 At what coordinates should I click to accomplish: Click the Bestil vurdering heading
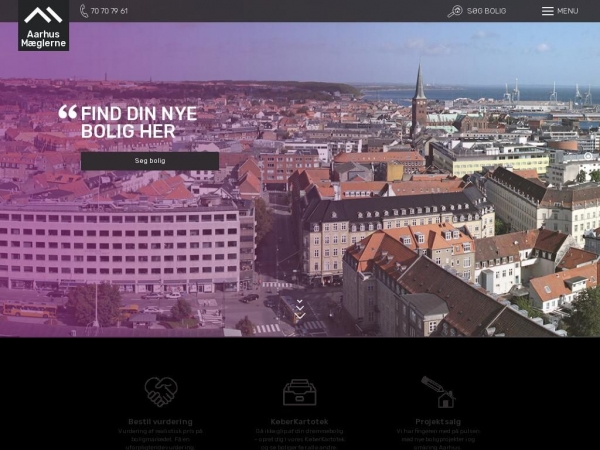(x=160, y=422)
